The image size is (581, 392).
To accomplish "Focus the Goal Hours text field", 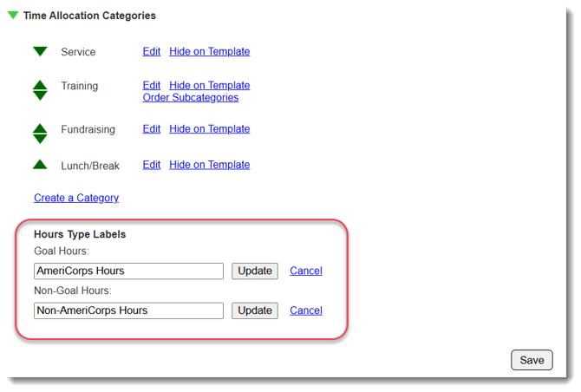I will [128, 271].
